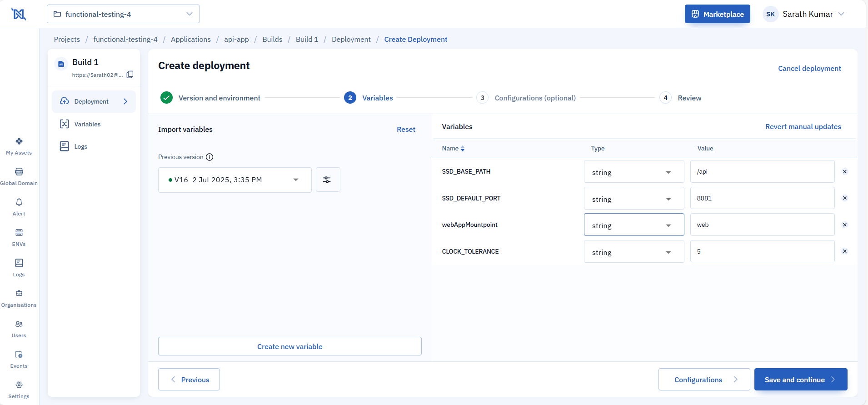Remove the webAppMountpoint variable
868x405 pixels.
click(x=845, y=225)
